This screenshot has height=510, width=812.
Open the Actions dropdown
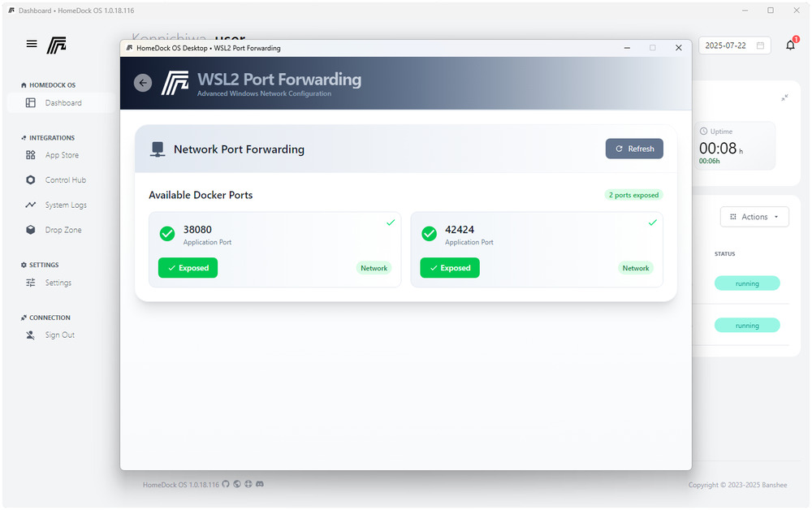(x=754, y=217)
